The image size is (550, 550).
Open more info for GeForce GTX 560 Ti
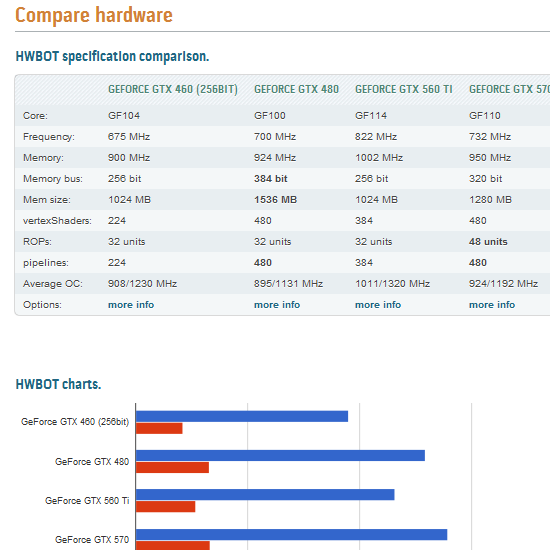coord(378,304)
